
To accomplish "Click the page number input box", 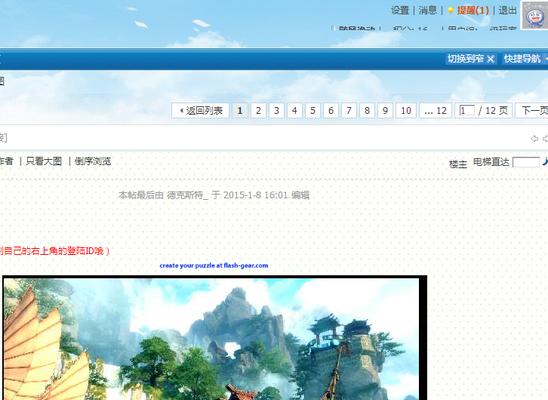I will click(x=467, y=111).
